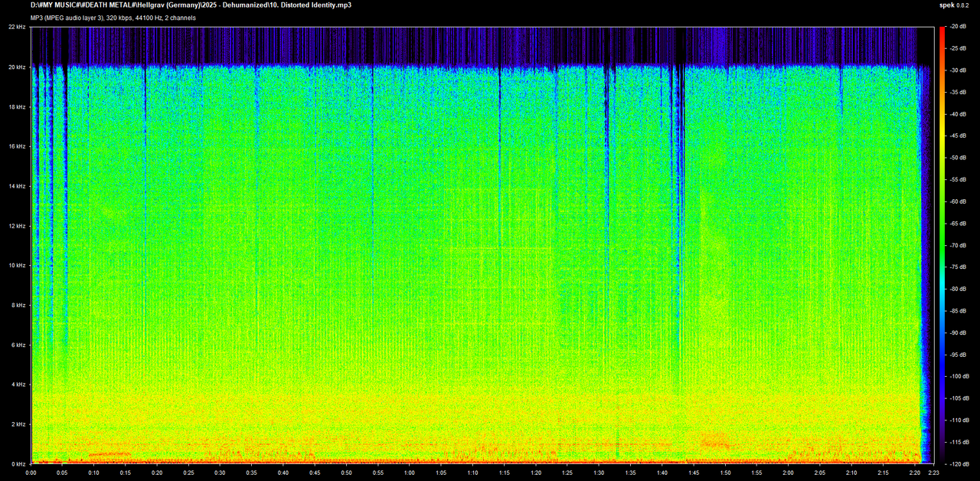Image resolution: width=980 pixels, height=481 pixels.
Task: Click the 1:25 time axis label
Action: 567,473
